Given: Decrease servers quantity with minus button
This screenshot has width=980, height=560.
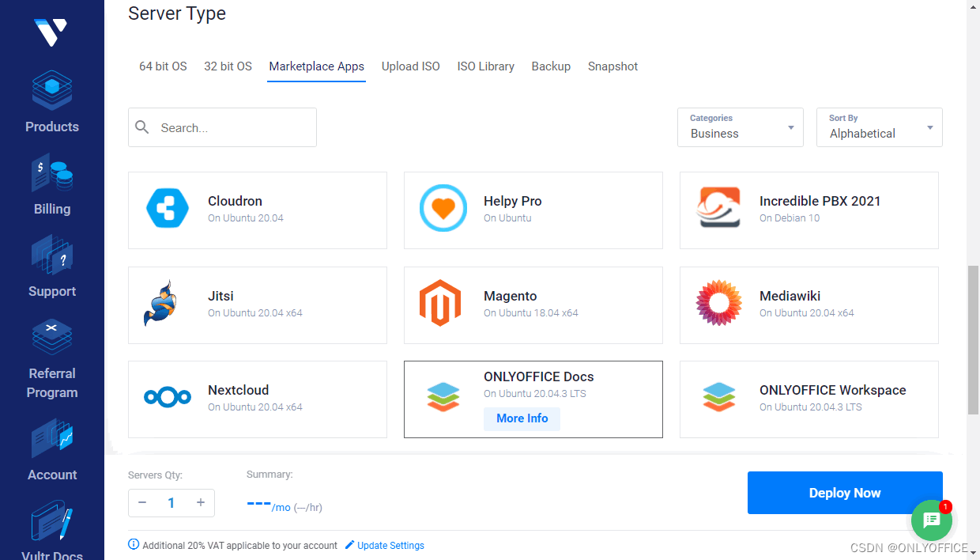Looking at the screenshot, I should [x=142, y=502].
